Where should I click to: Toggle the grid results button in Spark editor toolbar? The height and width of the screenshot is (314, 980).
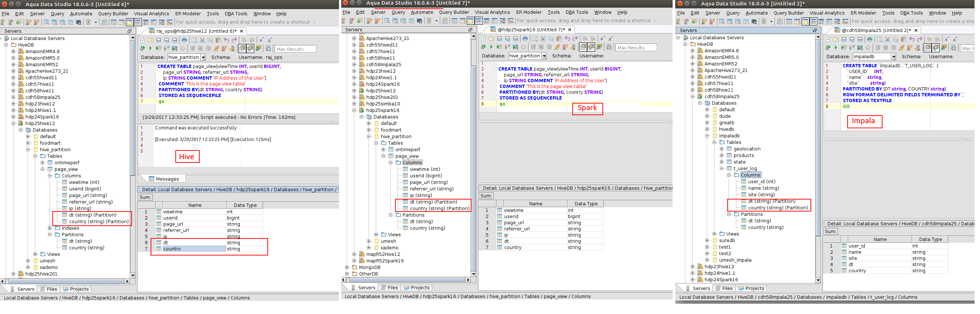coord(583,47)
